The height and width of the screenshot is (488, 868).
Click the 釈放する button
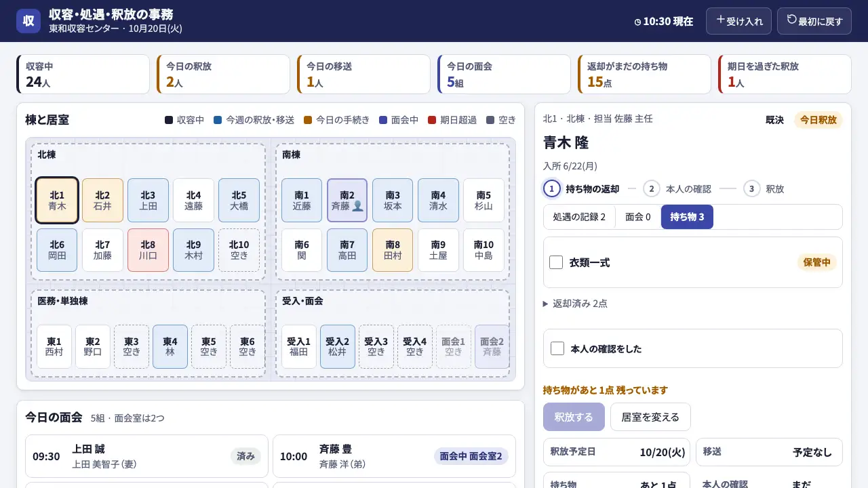tap(574, 417)
